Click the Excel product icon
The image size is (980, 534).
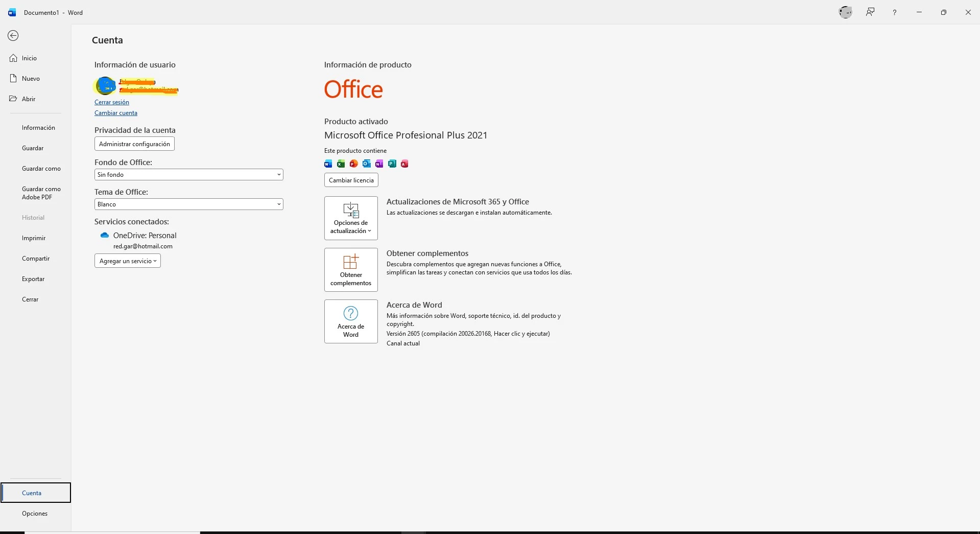(341, 164)
